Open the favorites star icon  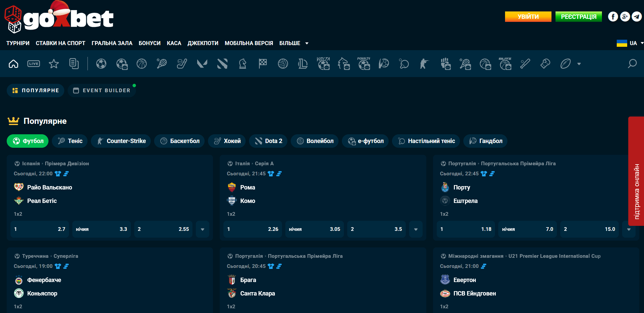(53, 64)
